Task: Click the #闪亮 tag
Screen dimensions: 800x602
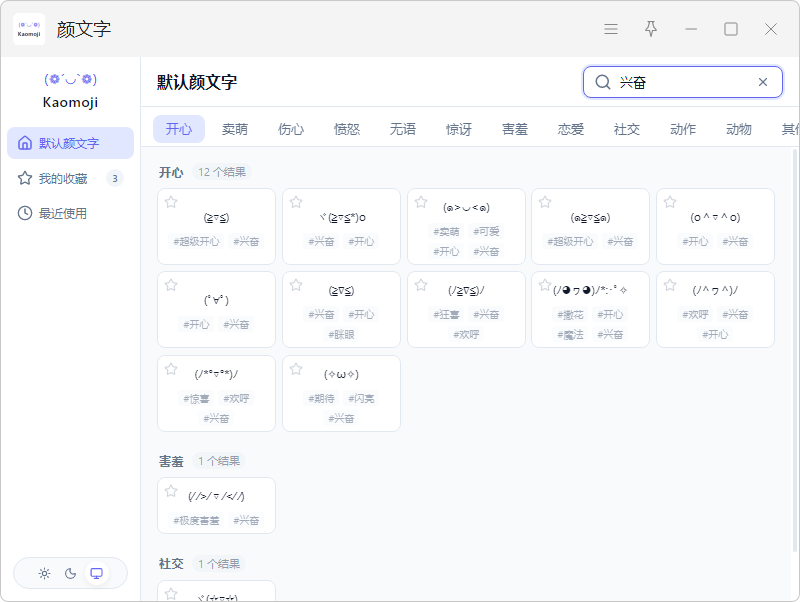Action: (x=361, y=398)
